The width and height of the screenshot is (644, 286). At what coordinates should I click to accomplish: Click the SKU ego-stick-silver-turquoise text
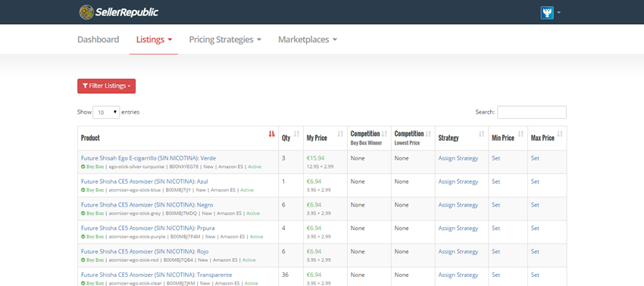(137, 167)
